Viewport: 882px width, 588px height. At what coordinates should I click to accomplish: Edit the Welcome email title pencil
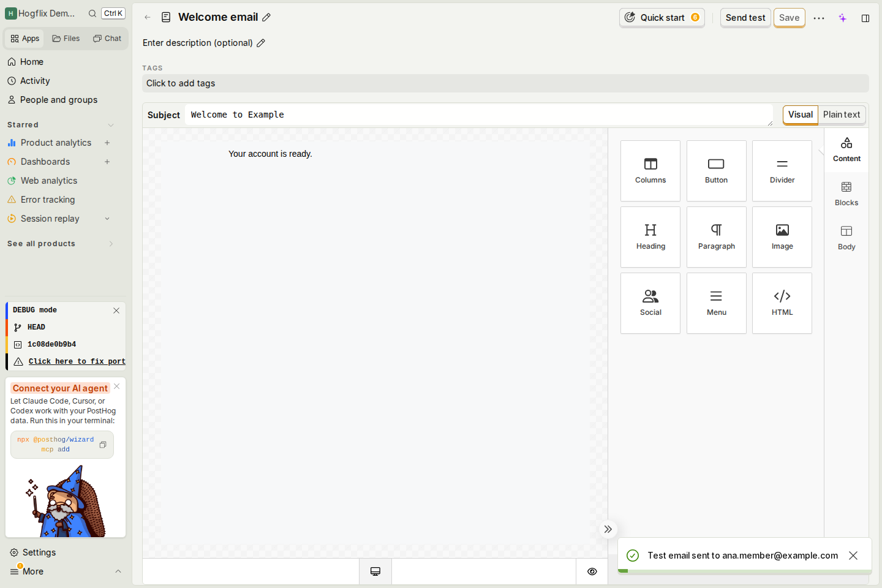pos(266,17)
